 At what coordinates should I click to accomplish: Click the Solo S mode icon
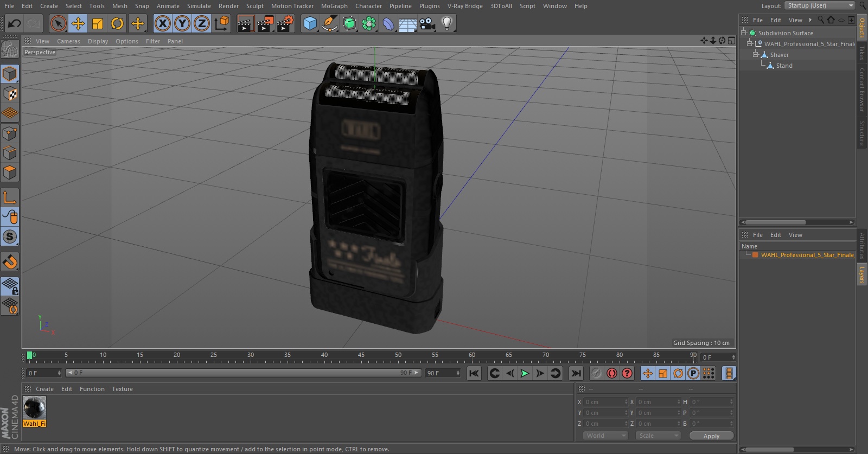(x=10, y=236)
